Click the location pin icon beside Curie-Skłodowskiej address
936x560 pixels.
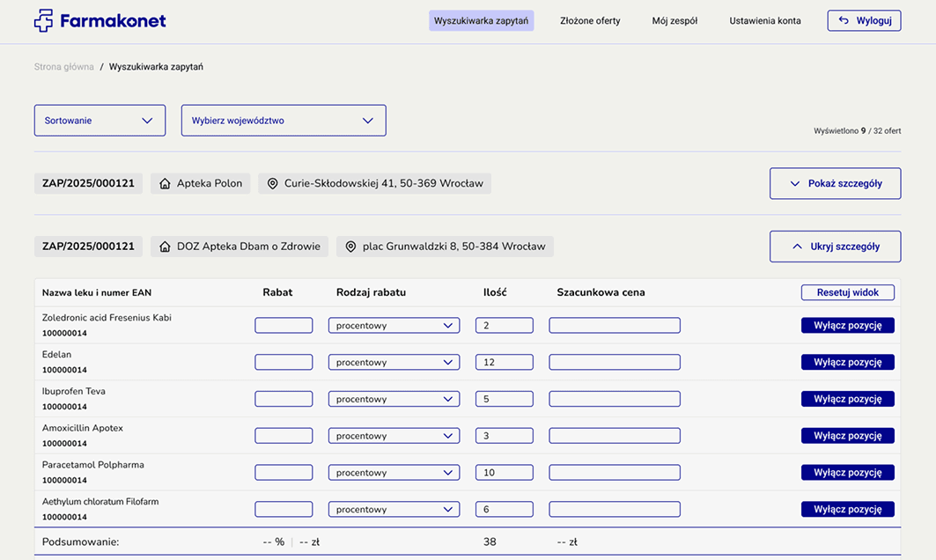(x=272, y=184)
